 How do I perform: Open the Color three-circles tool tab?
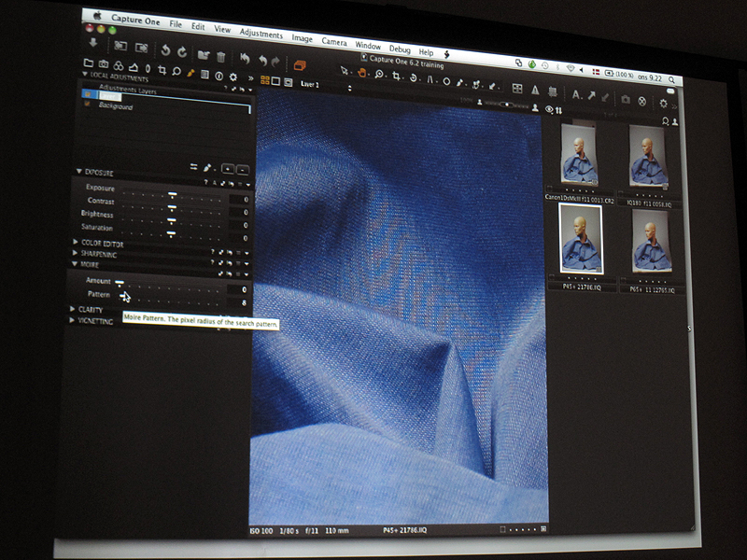click(119, 65)
